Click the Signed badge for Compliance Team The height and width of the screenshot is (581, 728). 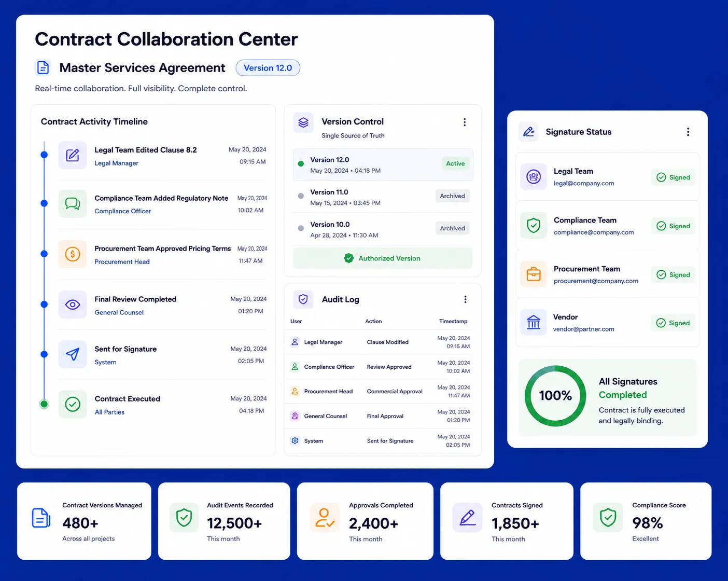click(x=674, y=226)
